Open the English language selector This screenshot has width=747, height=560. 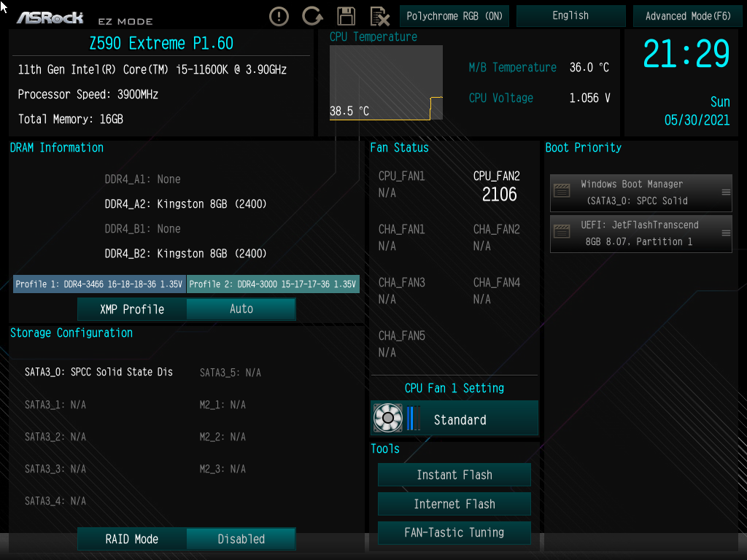point(570,16)
